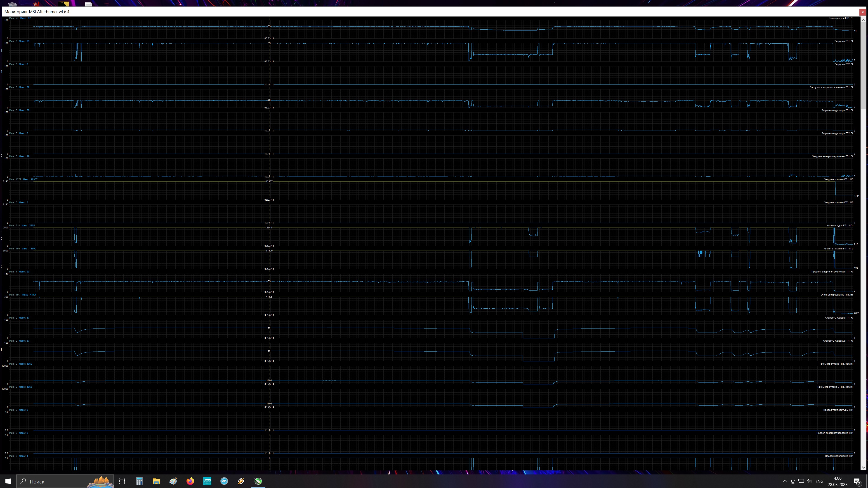The image size is (868, 488).
Task: Open Windows Start menu
Action: [8, 481]
